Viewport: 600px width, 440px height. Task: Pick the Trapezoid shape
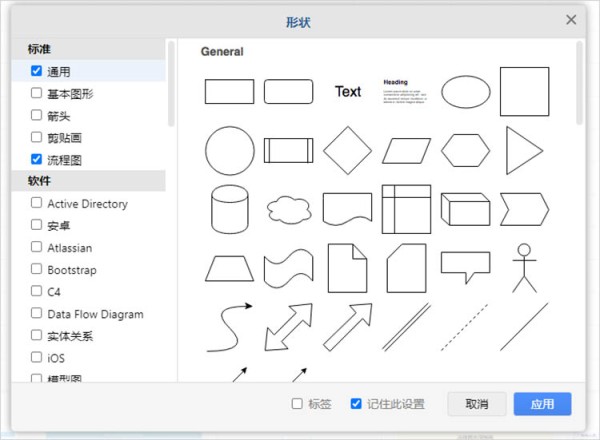(x=230, y=269)
